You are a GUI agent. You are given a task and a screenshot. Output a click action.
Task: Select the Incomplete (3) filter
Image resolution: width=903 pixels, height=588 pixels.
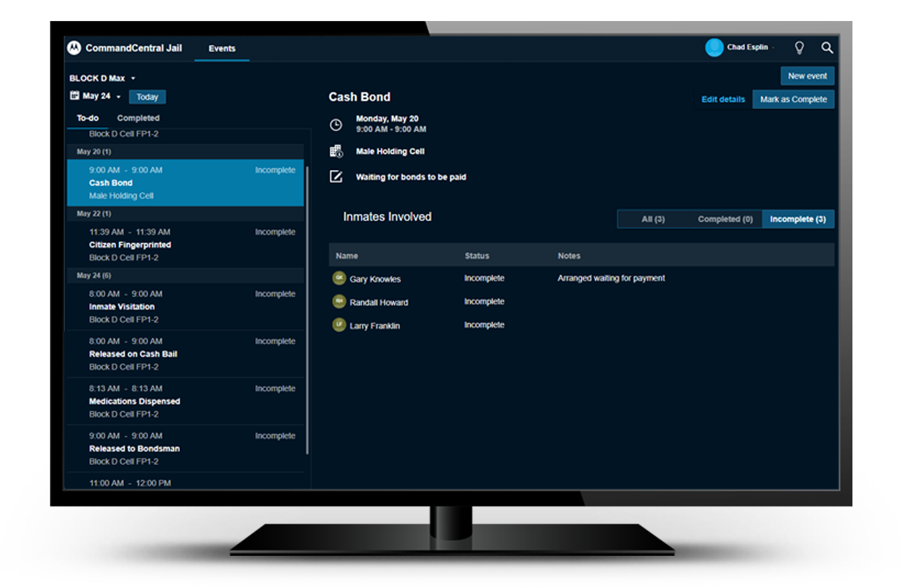point(797,219)
